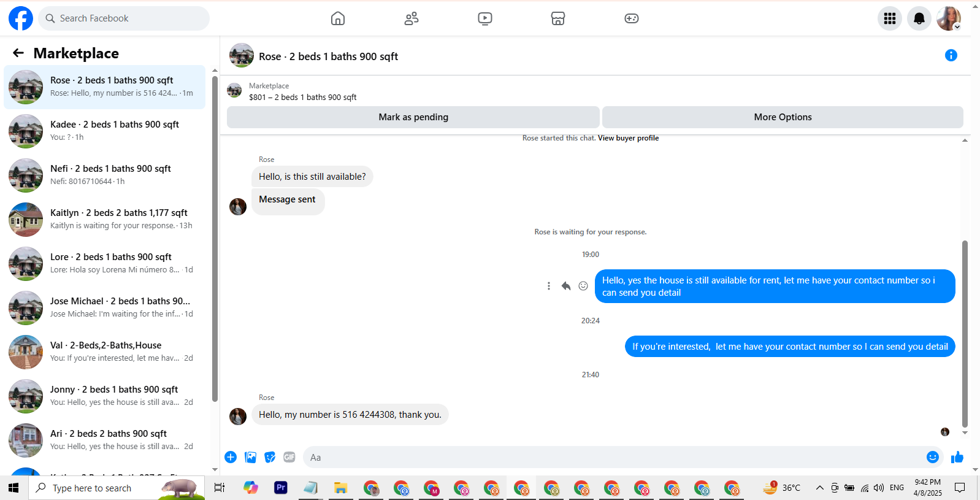Open the Windows Start button
The width and height of the screenshot is (980, 500).
pyautogui.click(x=13, y=488)
